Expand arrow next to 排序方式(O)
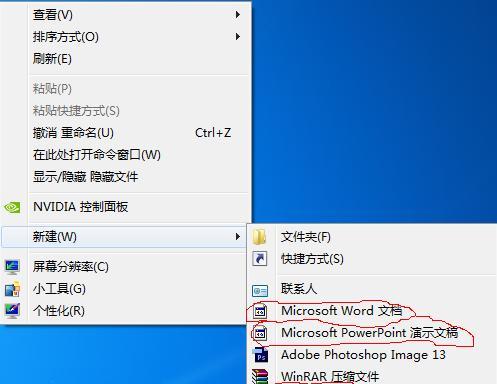 pos(237,37)
